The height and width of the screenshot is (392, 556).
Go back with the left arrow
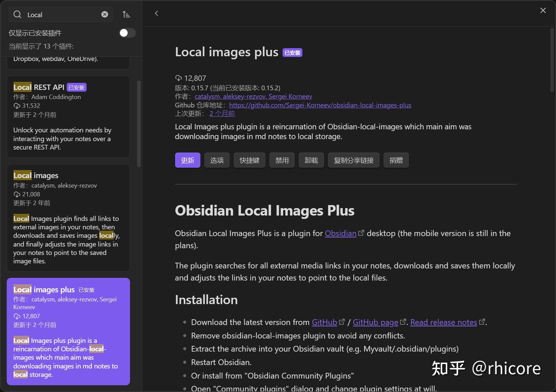[x=156, y=13]
